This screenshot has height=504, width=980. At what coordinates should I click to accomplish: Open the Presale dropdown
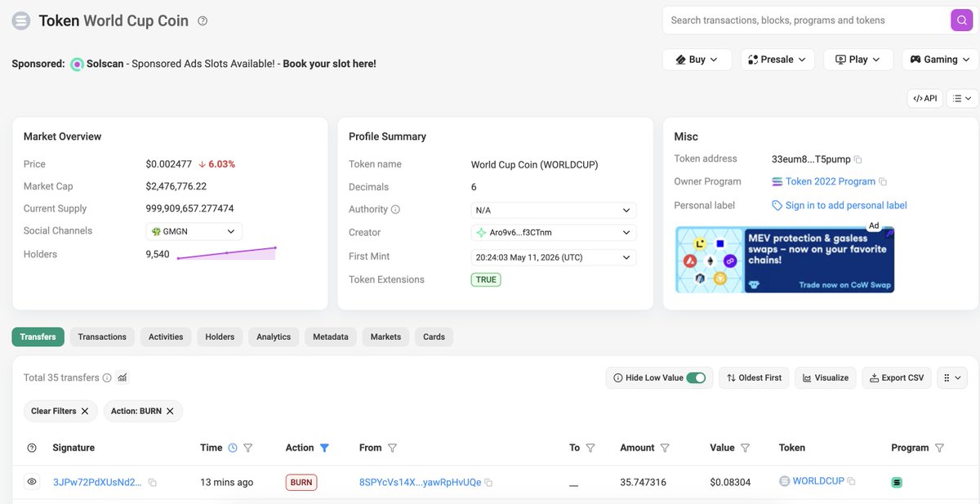(777, 60)
